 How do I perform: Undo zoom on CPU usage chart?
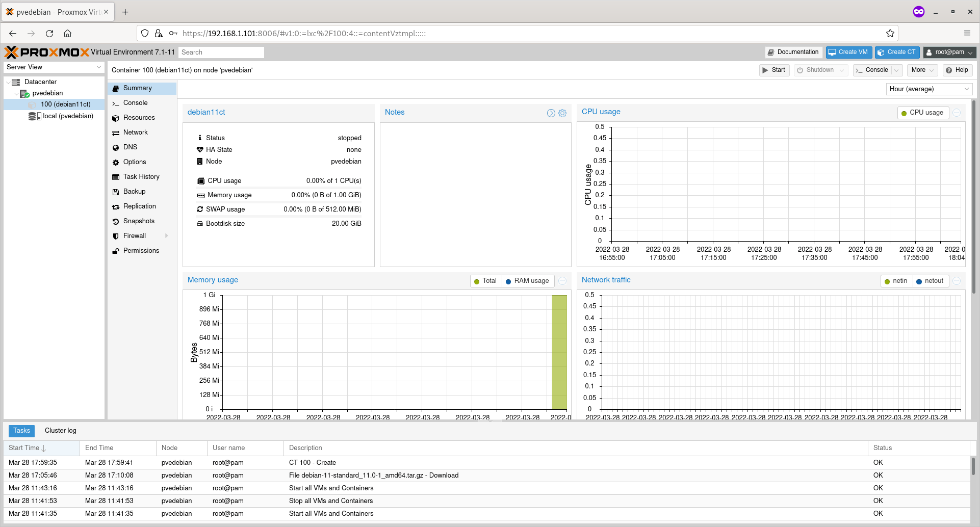tap(957, 113)
